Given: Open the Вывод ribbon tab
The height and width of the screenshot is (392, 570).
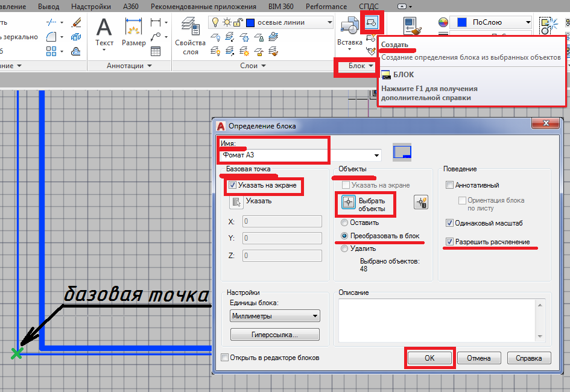Looking at the screenshot, I should click(x=49, y=7).
